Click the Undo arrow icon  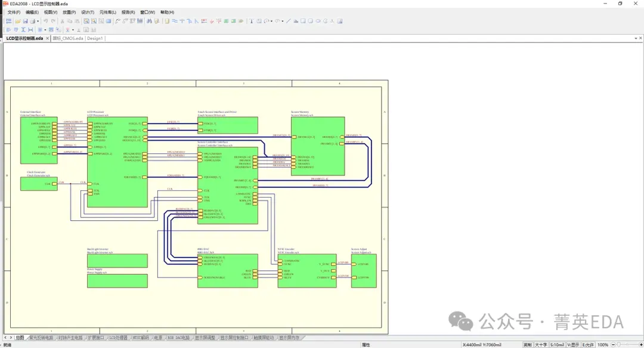tap(45, 21)
